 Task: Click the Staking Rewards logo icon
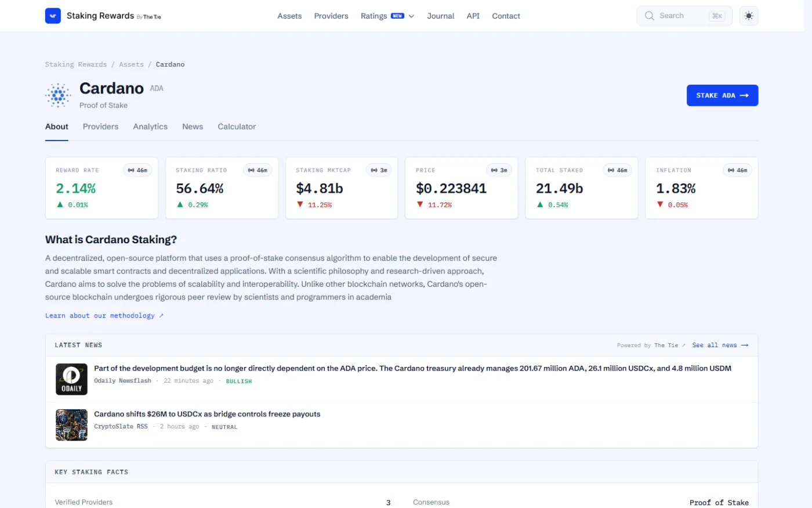tap(53, 16)
